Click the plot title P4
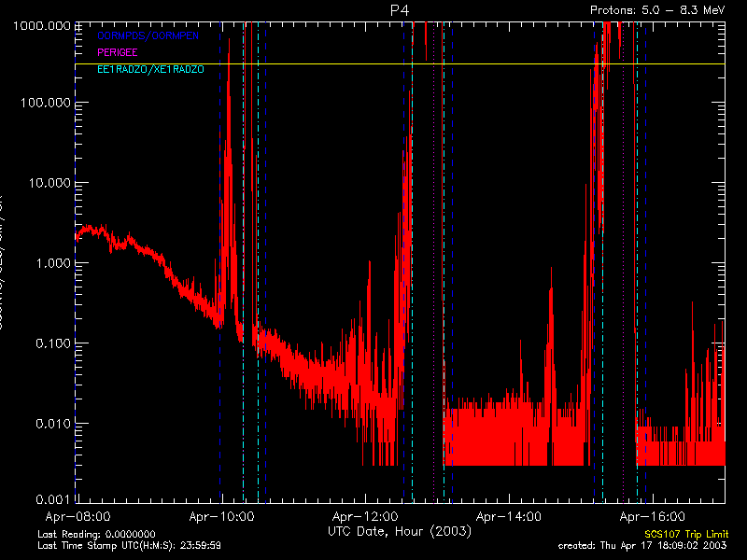Viewport: 747px width, 560px height. coord(400,10)
